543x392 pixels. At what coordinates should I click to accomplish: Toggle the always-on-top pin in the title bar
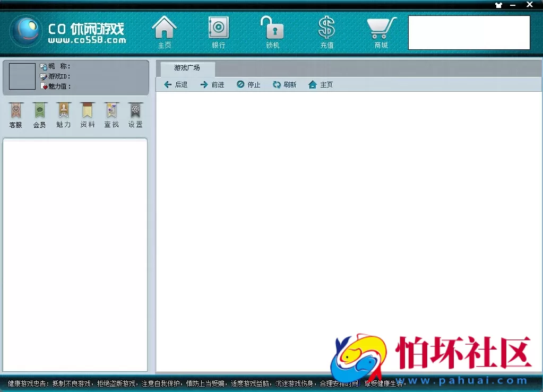(498, 5)
